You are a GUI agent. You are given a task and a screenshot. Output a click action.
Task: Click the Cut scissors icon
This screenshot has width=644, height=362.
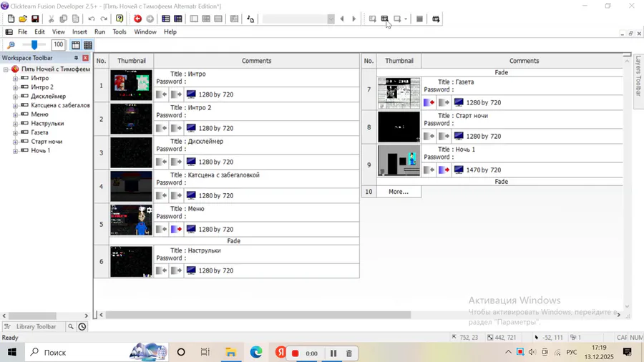point(52,19)
